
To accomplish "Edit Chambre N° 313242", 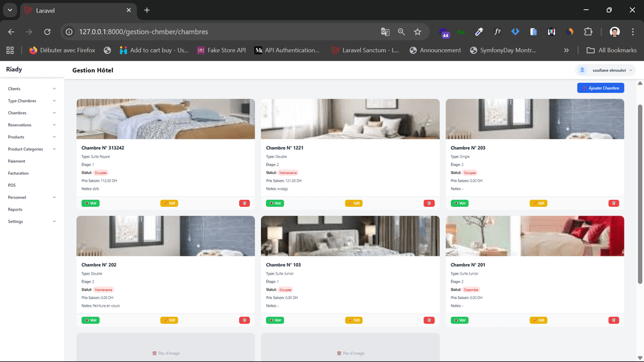I will click(169, 203).
